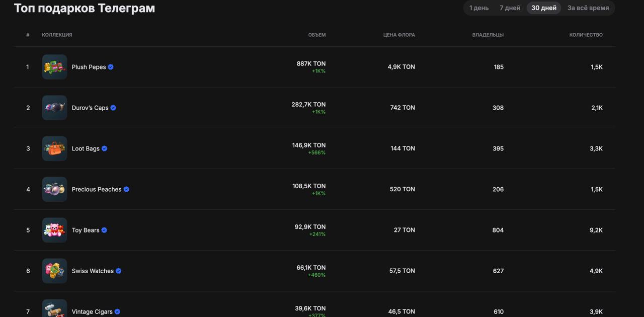Sort by the ОБЪЕМ column header
Screen dimensions: 644x317
coord(317,35)
